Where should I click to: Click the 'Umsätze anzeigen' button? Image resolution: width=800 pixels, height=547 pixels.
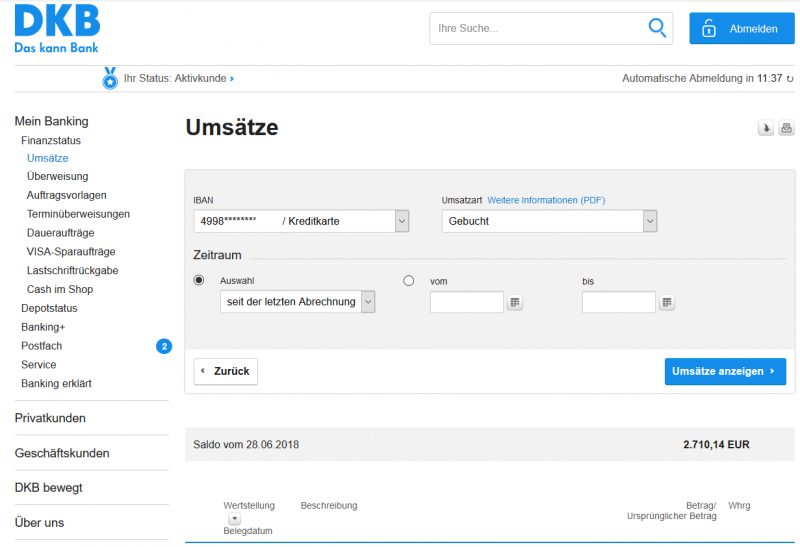724,371
